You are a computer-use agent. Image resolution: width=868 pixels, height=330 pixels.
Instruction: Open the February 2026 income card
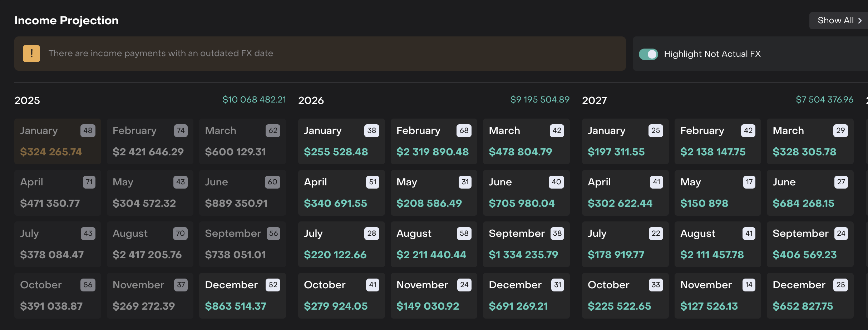[x=434, y=141]
